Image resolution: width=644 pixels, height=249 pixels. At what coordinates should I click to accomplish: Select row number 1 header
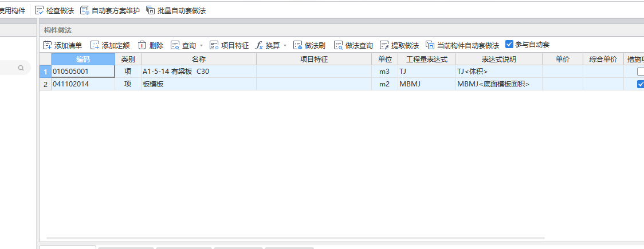point(45,72)
